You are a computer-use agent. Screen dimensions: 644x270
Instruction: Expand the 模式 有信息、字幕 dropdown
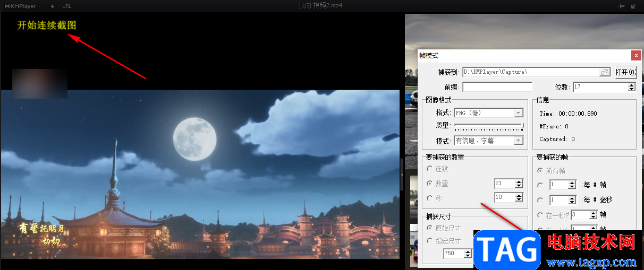pos(519,141)
